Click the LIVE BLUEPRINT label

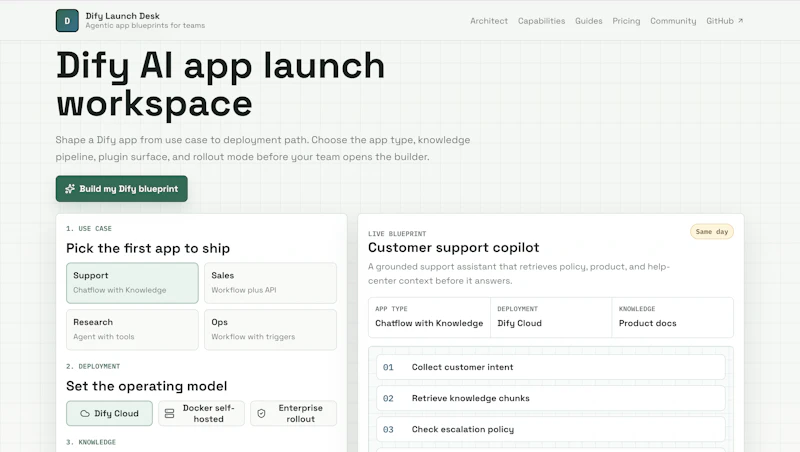(x=397, y=234)
